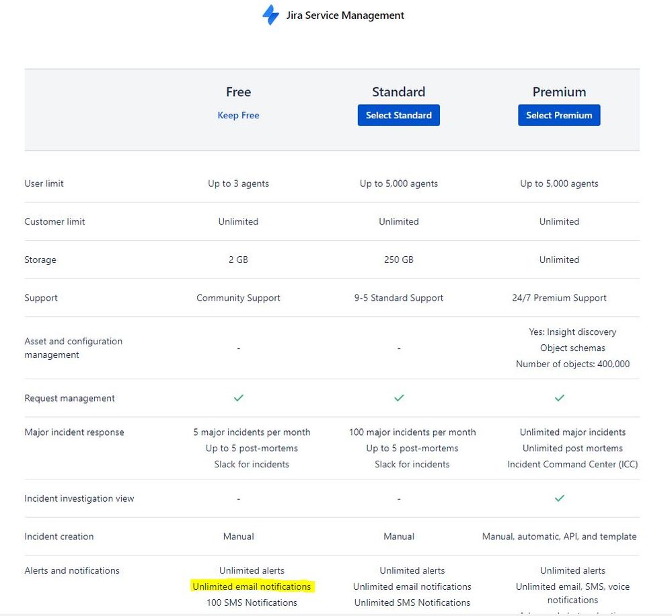Click 'Unlimited email notifications' under Standard

(412, 586)
